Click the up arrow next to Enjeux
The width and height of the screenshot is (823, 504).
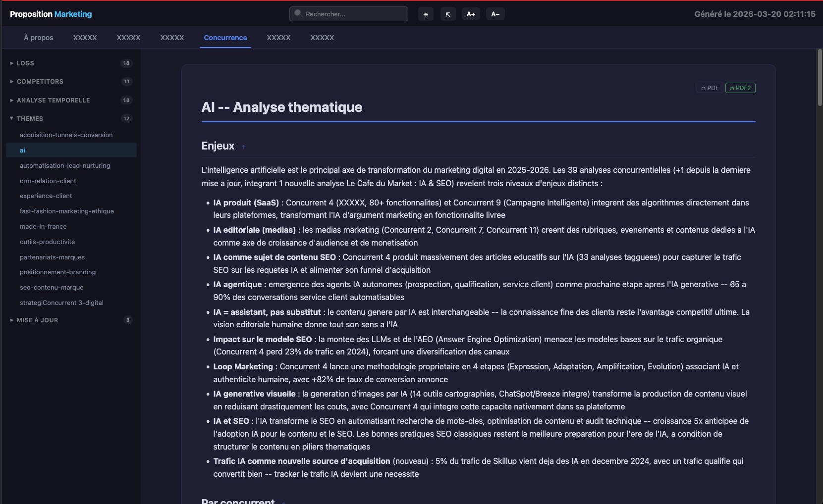pos(243,147)
